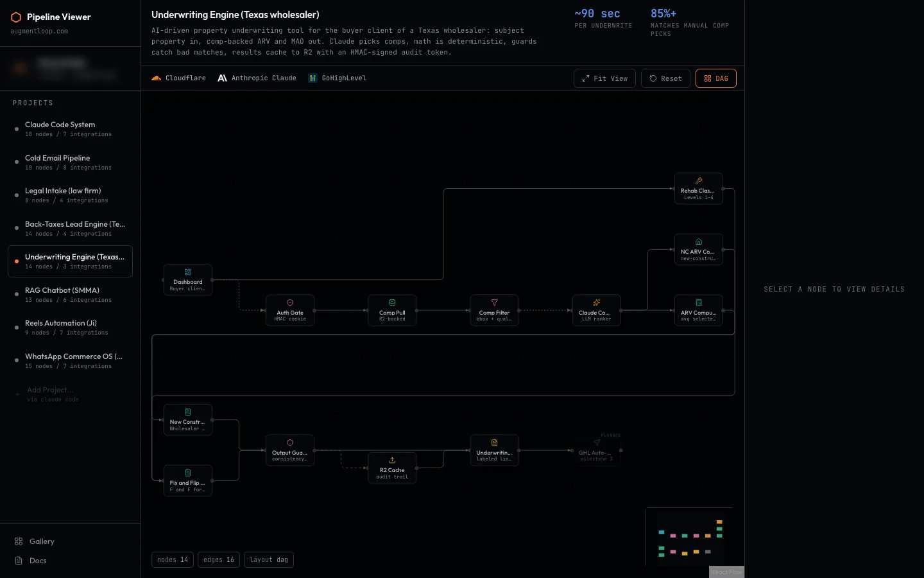
Task: Reset the pipeline canvas
Action: click(x=665, y=78)
